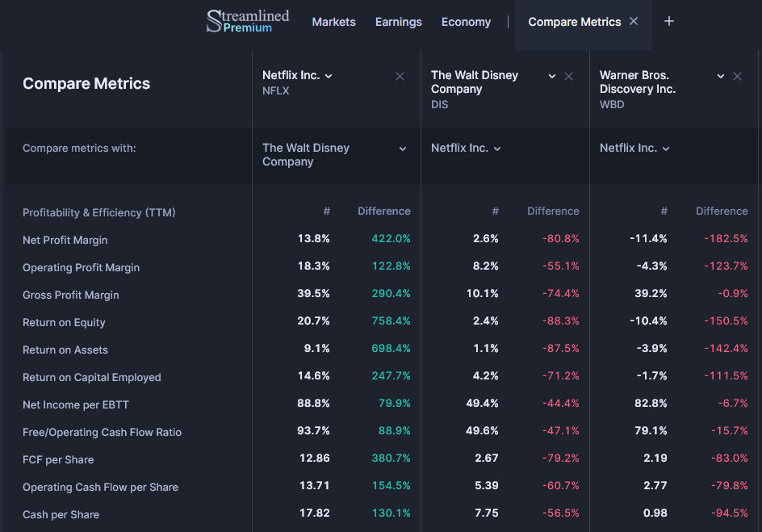
Task: Remove Netflix Inc. column
Action: tap(400, 76)
